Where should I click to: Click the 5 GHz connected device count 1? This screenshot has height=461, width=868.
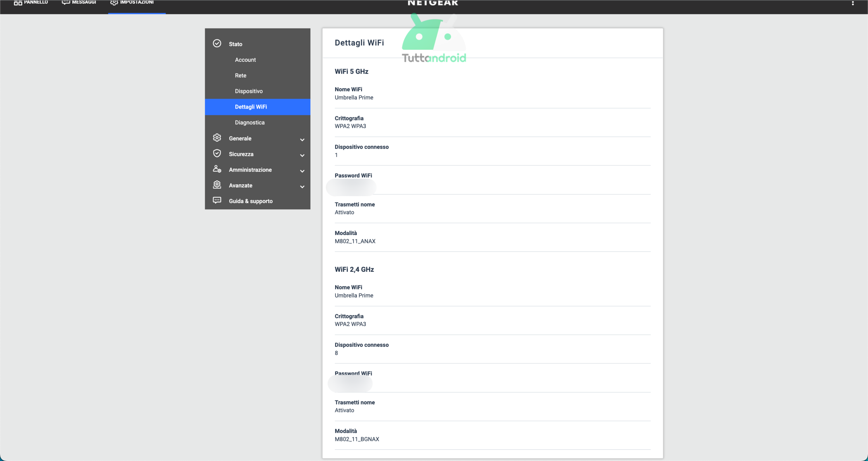pyautogui.click(x=336, y=155)
